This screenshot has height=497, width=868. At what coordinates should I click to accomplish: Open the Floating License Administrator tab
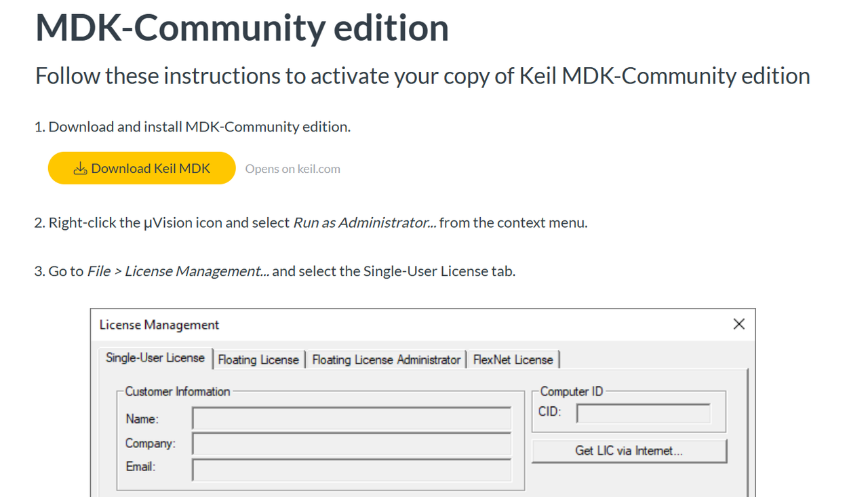click(386, 360)
